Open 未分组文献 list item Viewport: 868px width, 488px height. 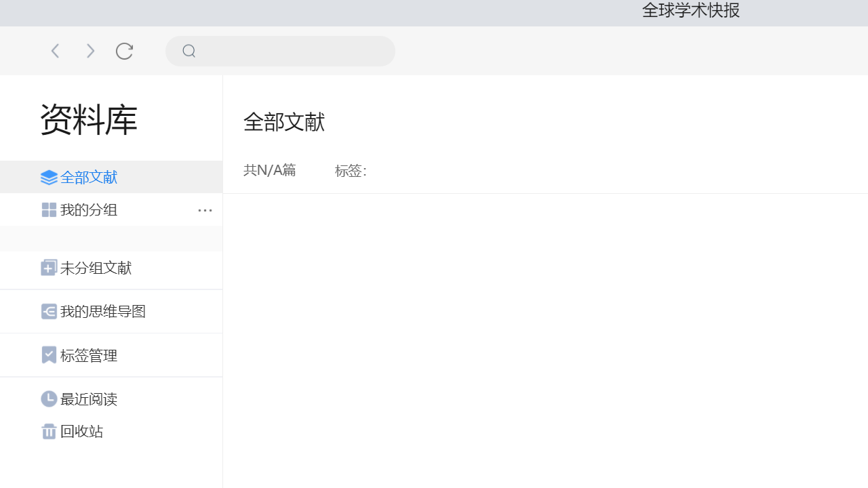[x=96, y=268]
